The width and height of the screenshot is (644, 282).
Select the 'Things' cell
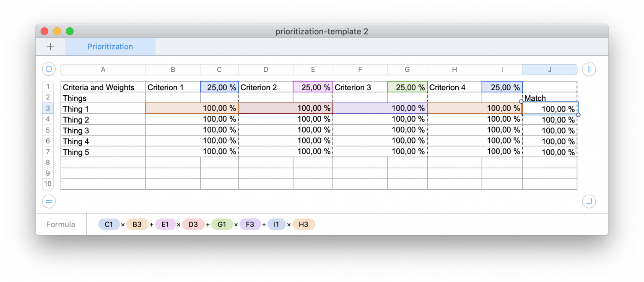(x=103, y=98)
